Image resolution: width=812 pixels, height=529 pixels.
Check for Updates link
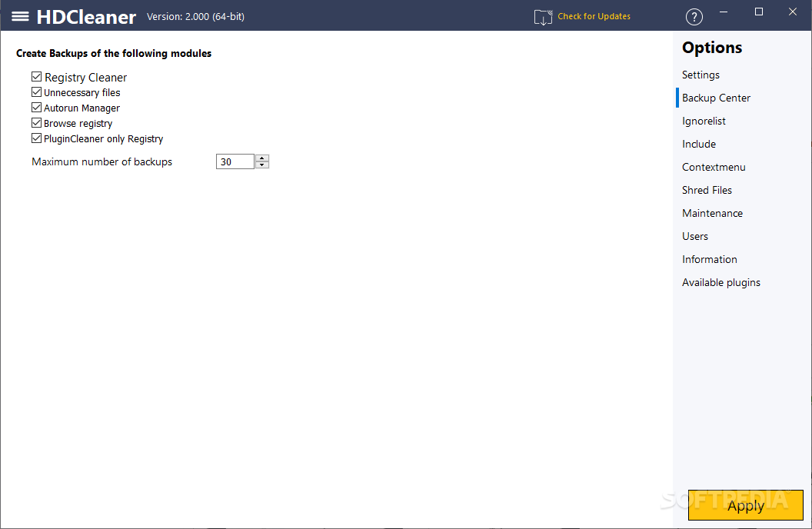(594, 17)
